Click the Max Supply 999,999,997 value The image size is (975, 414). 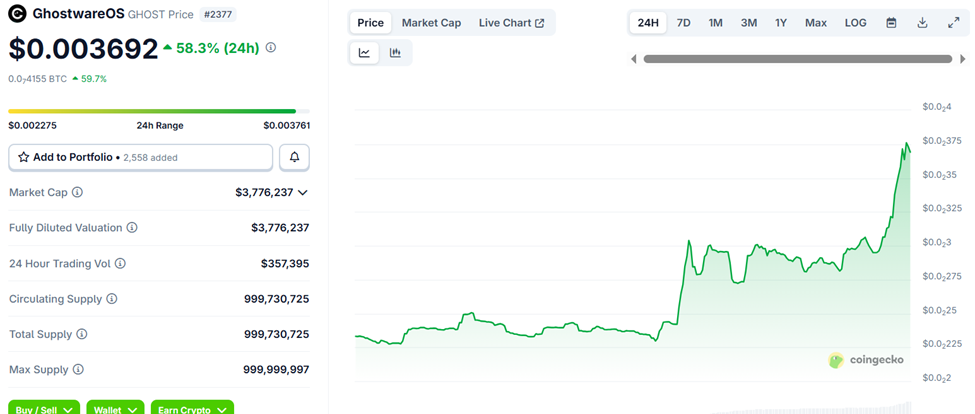point(276,370)
